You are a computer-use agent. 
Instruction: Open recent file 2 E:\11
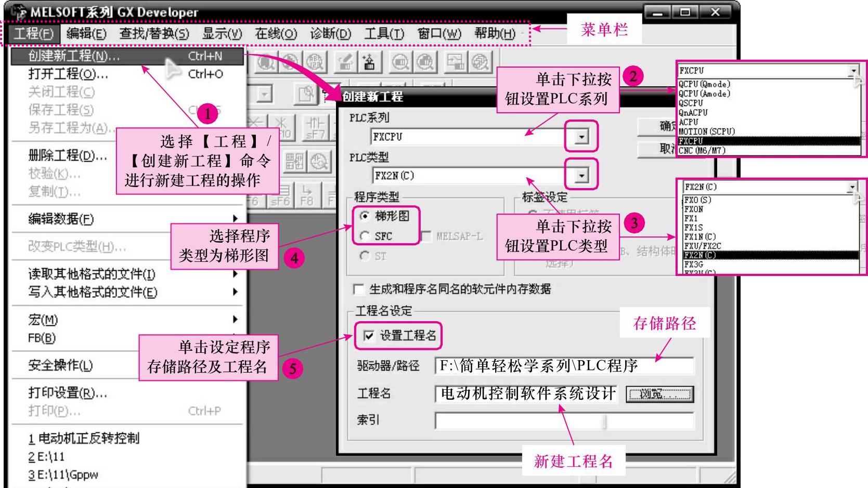click(x=127, y=457)
